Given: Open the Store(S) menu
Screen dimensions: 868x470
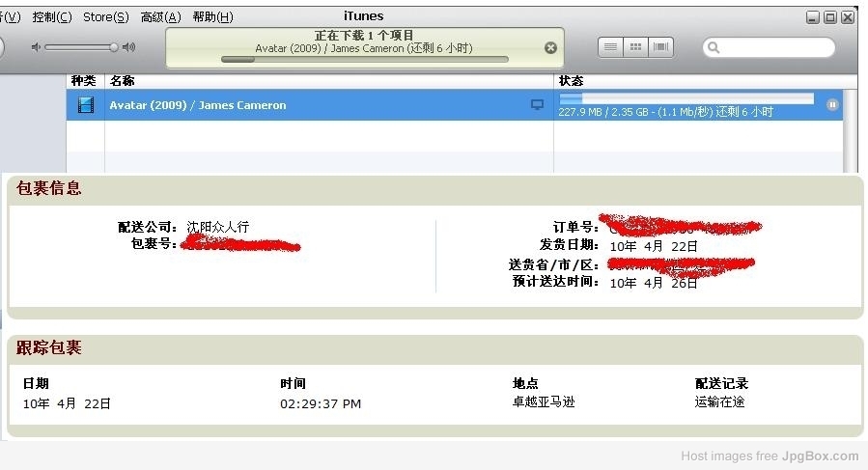Looking at the screenshot, I should point(105,17).
